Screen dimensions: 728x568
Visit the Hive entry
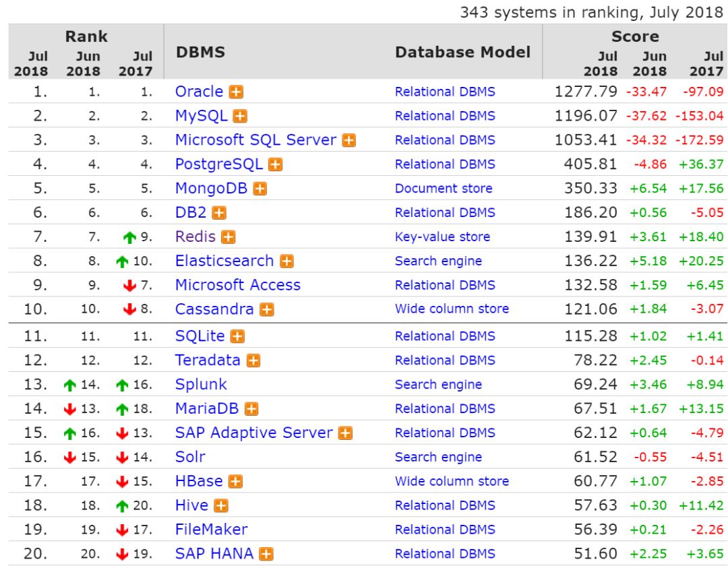(191, 505)
